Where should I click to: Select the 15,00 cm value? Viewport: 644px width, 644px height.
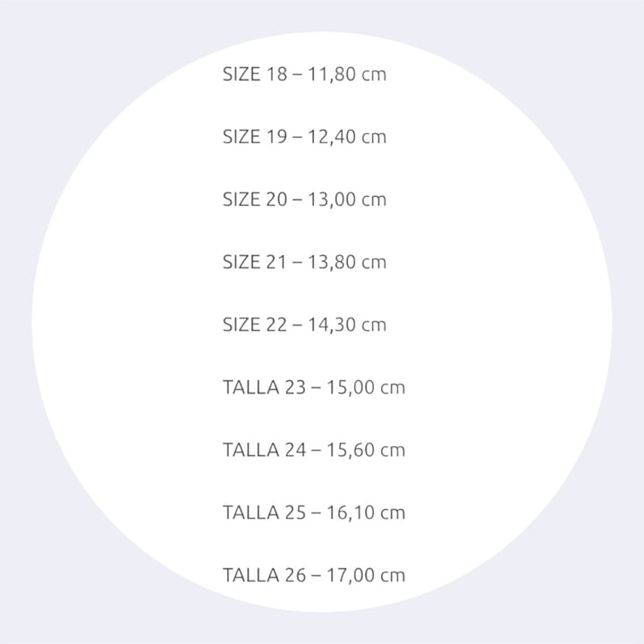click(366, 387)
